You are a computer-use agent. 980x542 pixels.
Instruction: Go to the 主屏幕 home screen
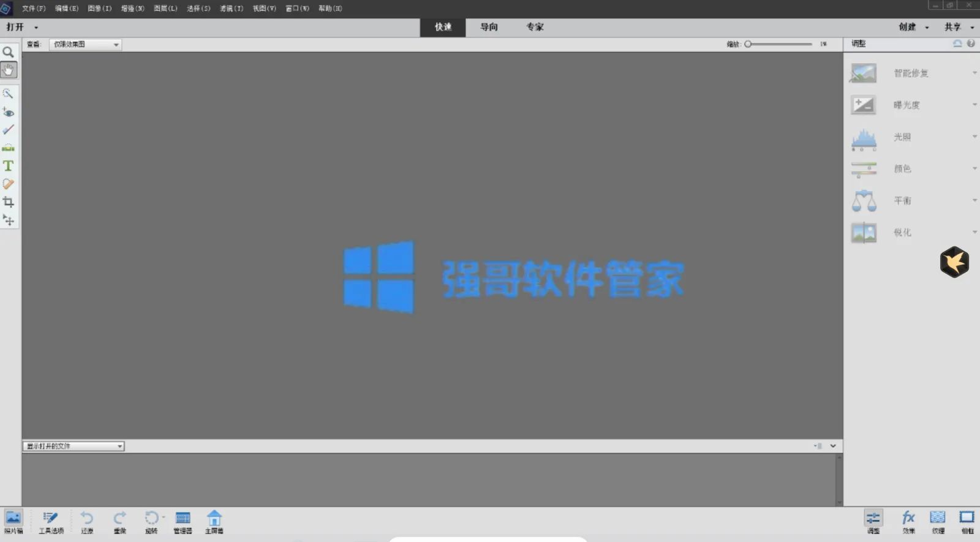coord(214,522)
